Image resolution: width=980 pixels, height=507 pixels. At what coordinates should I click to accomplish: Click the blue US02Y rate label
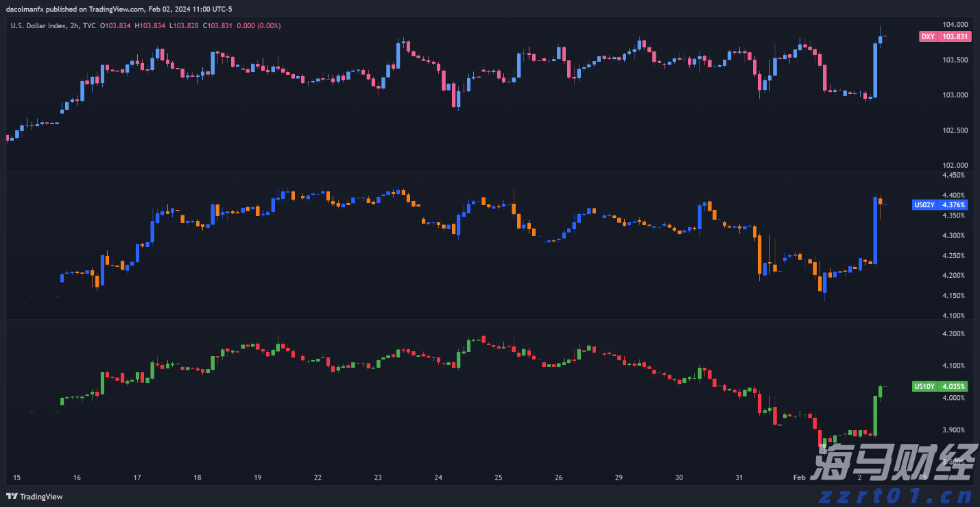(x=944, y=204)
